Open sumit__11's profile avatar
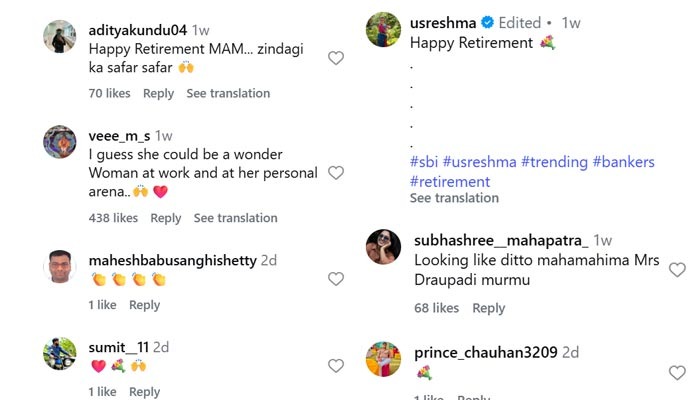 (x=60, y=354)
